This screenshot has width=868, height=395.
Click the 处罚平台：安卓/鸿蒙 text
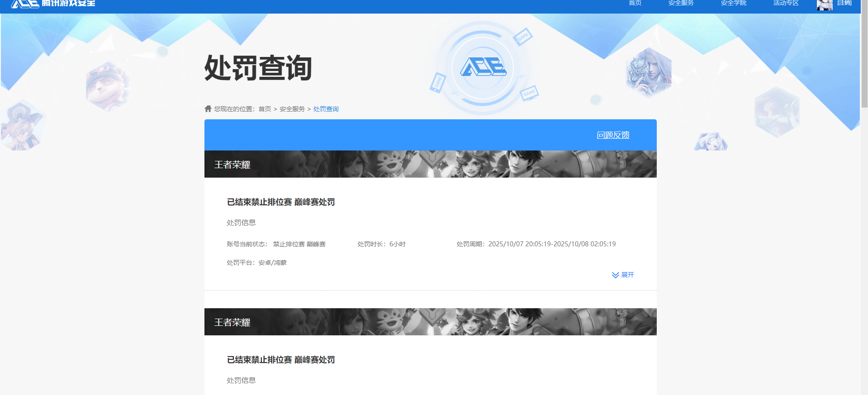pos(256,263)
